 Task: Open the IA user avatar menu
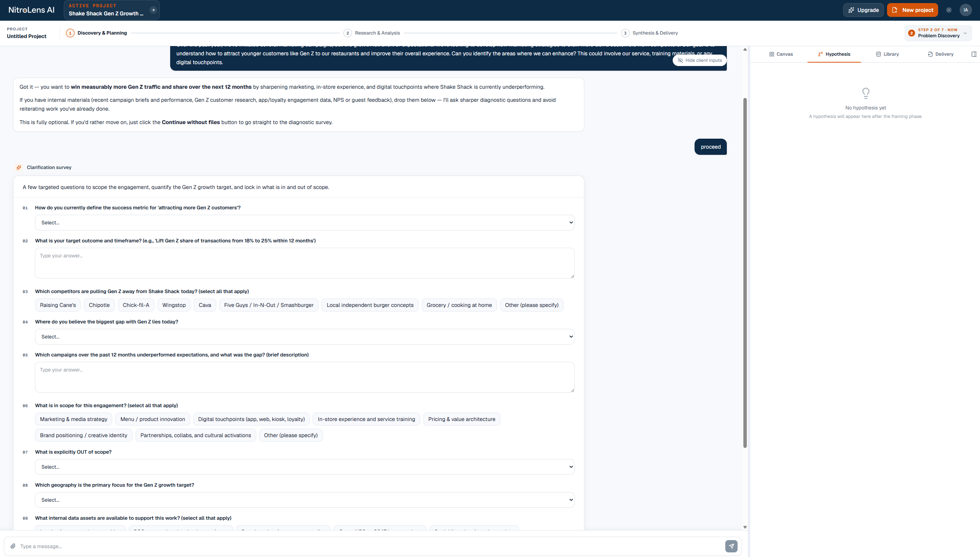pos(965,10)
